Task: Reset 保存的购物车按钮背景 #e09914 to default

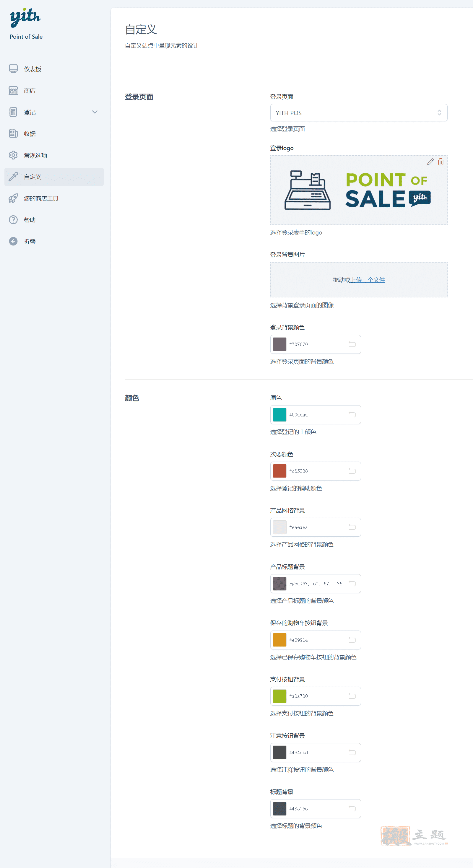Action: [x=352, y=640]
